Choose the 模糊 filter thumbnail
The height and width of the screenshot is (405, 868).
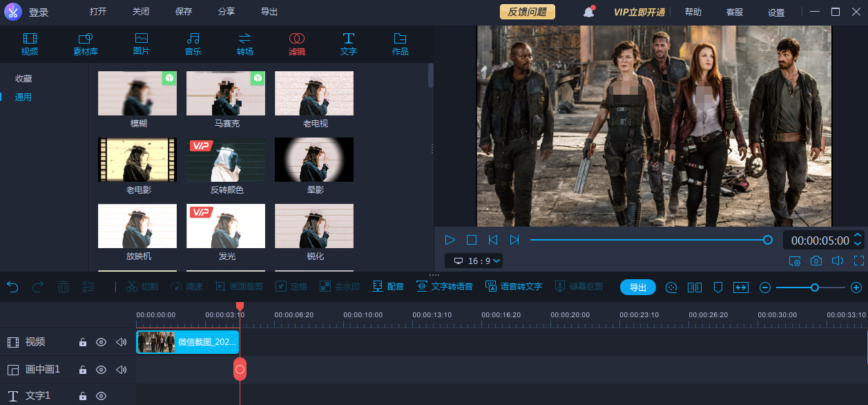[137, 93]
